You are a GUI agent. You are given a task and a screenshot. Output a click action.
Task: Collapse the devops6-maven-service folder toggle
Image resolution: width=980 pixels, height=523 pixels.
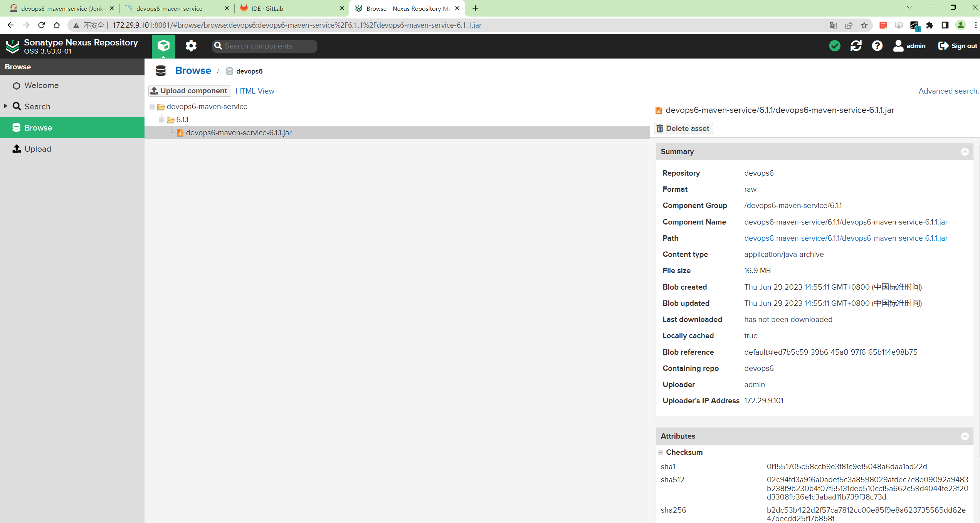click(152, 106)
